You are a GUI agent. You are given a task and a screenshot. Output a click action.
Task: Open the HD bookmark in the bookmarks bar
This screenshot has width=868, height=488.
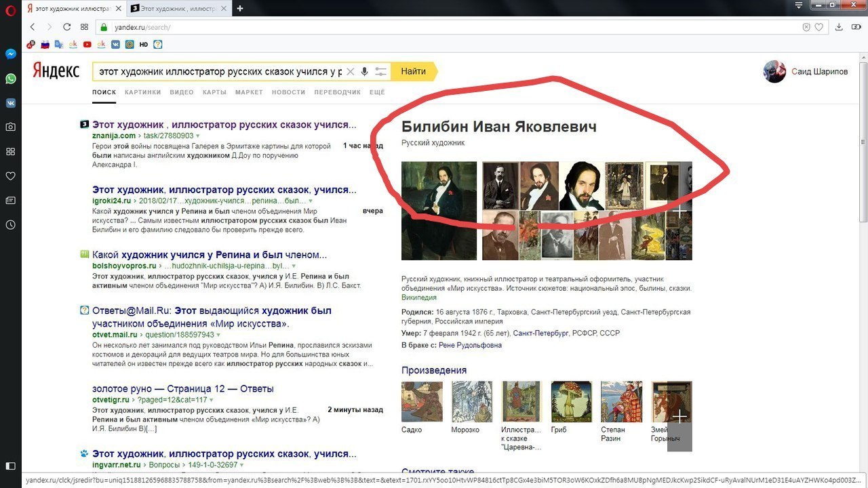click(x=144, y=45)
